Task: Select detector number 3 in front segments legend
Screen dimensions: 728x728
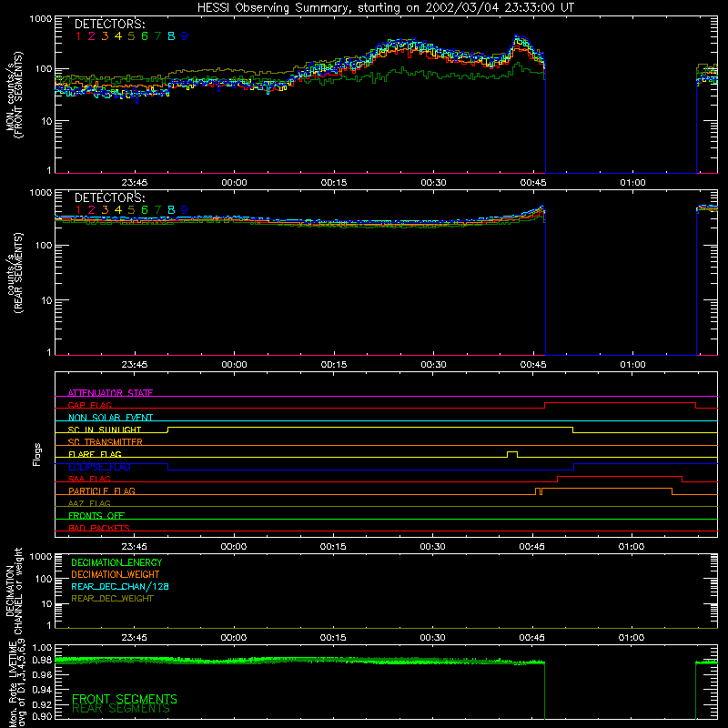Action: (x=105, y=35)
